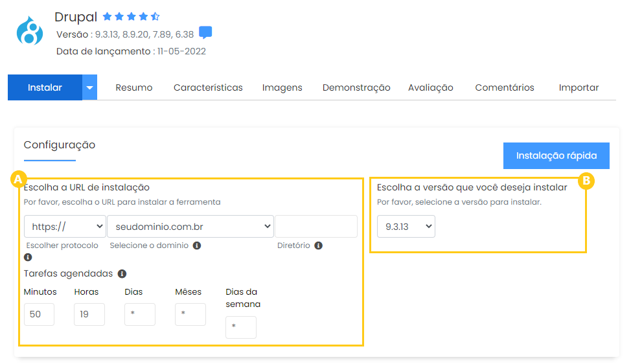
Task: Switch to the Características tab
Action: click(208, 87)
